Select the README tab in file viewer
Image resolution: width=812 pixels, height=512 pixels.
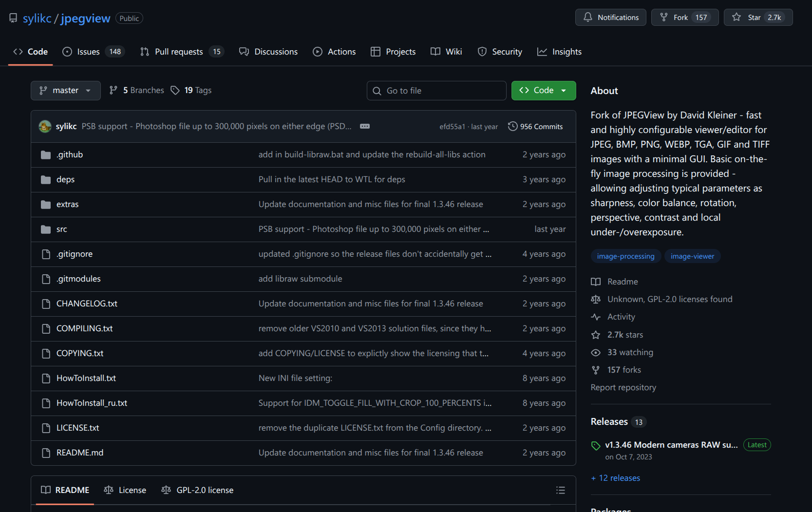(x=65, y=490)
